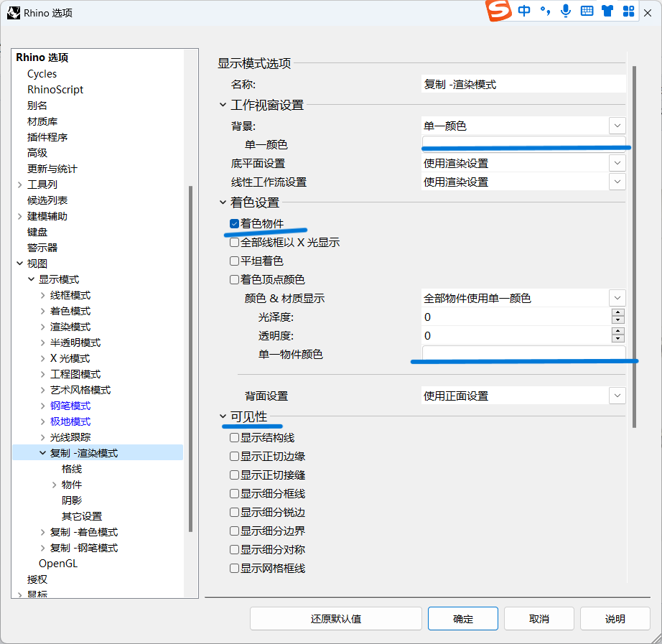
Task: Open the IME toolbox grid icon
Action: [629, 11]
